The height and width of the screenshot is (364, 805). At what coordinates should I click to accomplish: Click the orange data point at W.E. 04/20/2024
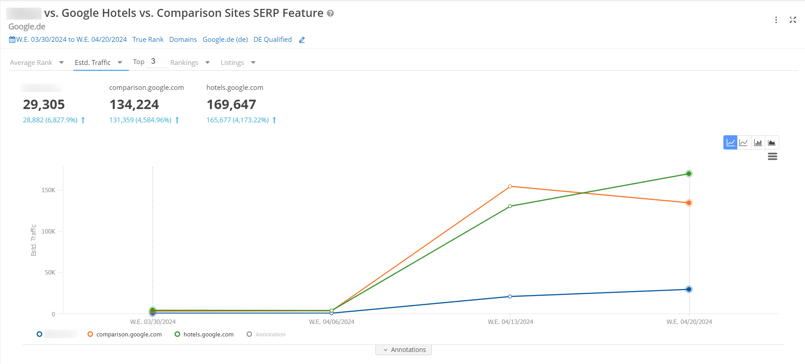688,203
